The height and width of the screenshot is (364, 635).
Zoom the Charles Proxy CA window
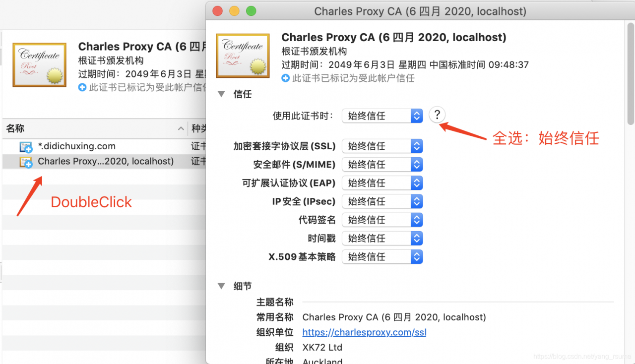tap(251, 11)
